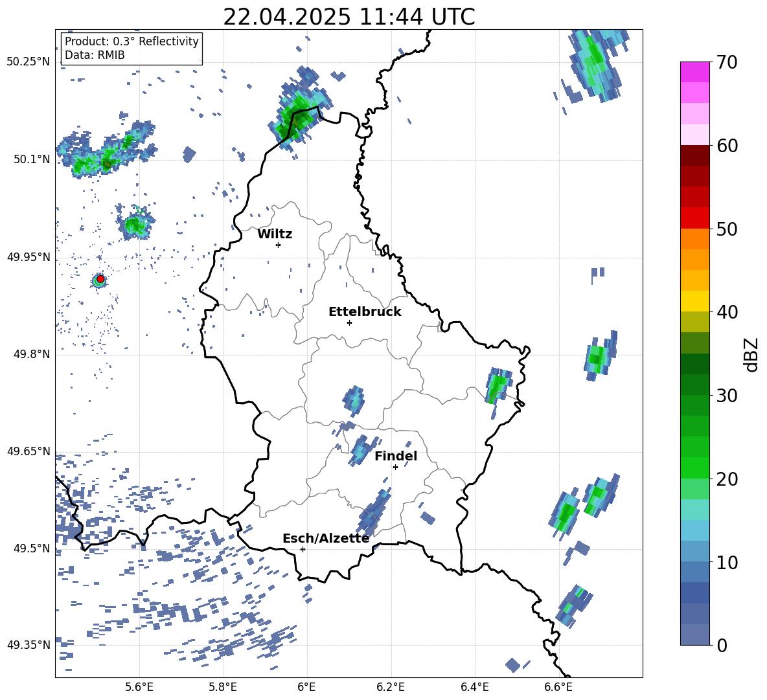Screen dimensions: 767x700
Task: Click the colorbar value 50
Action: 727,229
